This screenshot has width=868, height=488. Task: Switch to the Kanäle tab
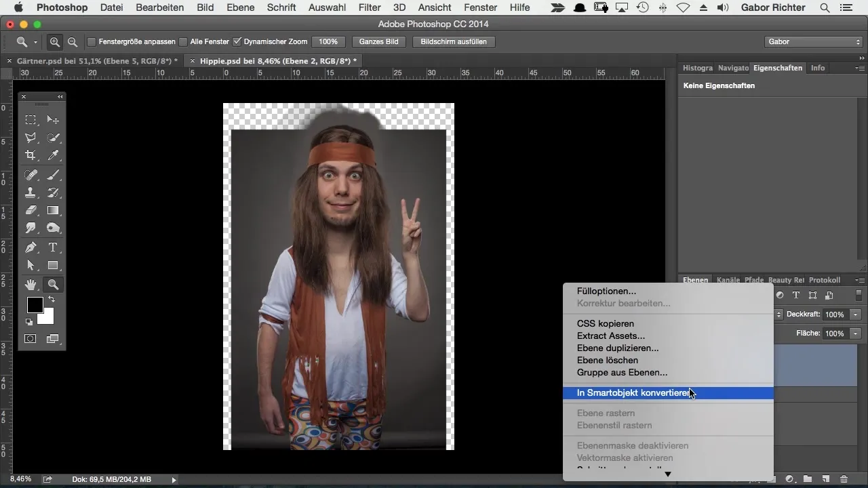pyautogui.click(x=728, y=280)
